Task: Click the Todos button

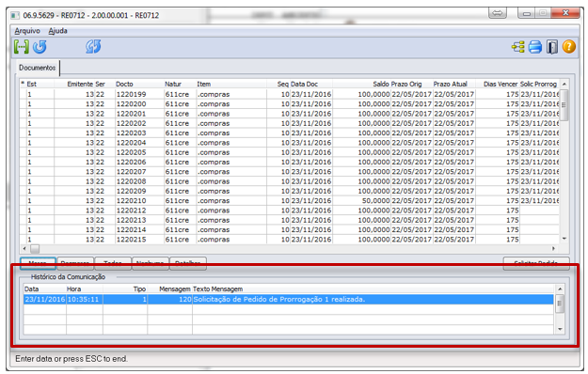Action: (x=113, y=263)
